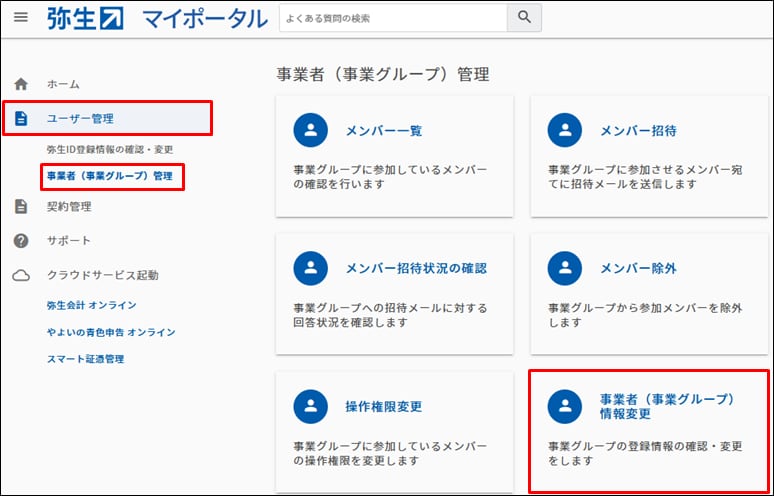Click the メンバー一覧 person icon

click(x=311, y=130)
